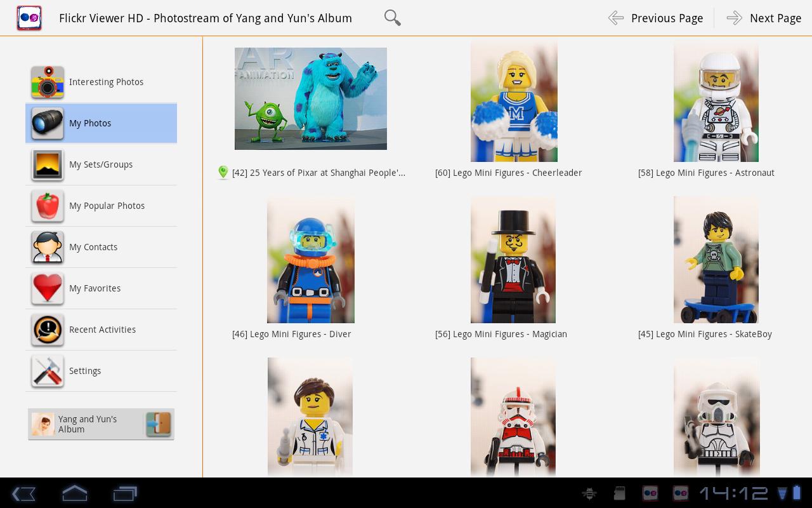812x508 pixels.
Task: Click the My Contacts person icon
Action: tap(48, 247)
